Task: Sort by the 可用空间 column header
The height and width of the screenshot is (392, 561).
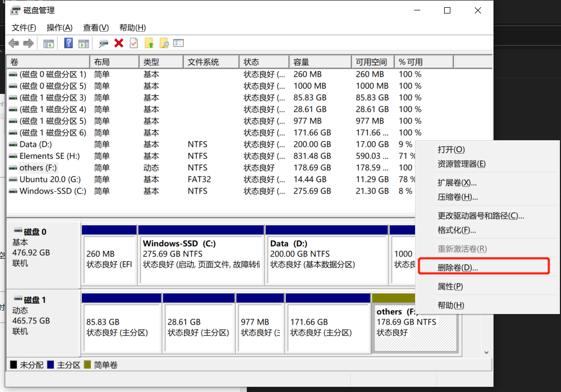Action: (x=373, y=62)
